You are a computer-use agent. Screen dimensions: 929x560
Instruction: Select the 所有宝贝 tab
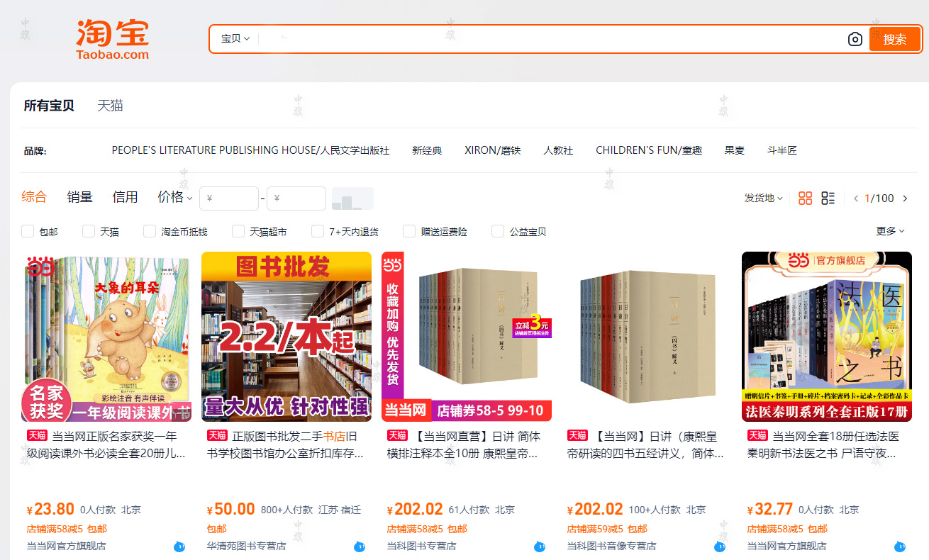[48, 105]
